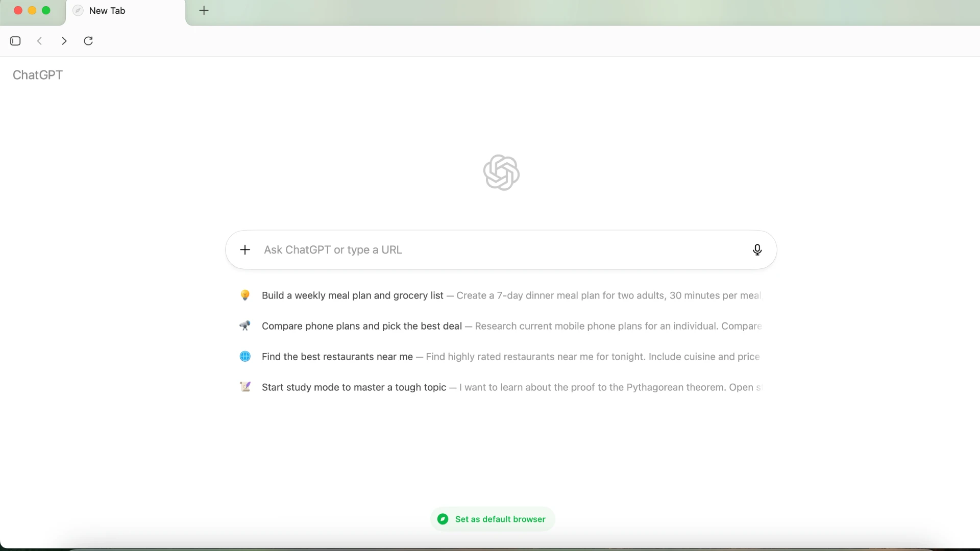
Task: Click the plus attach icon in search box
Action: (x=245, y=249)
